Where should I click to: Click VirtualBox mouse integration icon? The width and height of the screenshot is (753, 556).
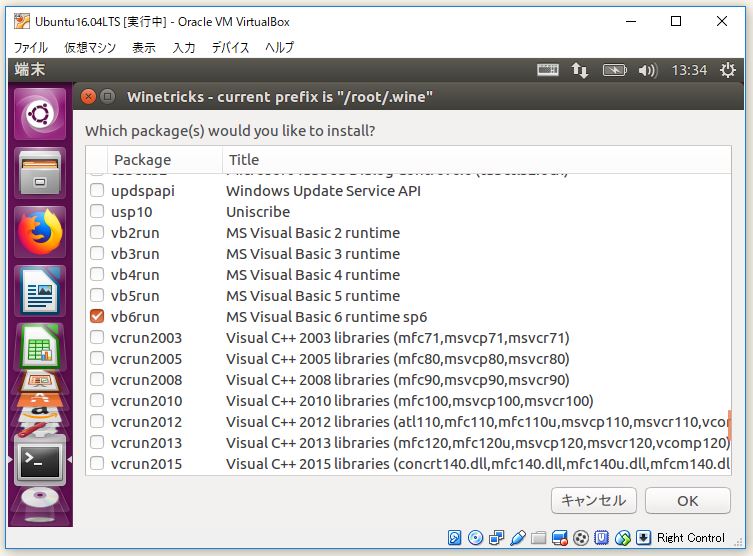tap(623, 538)
